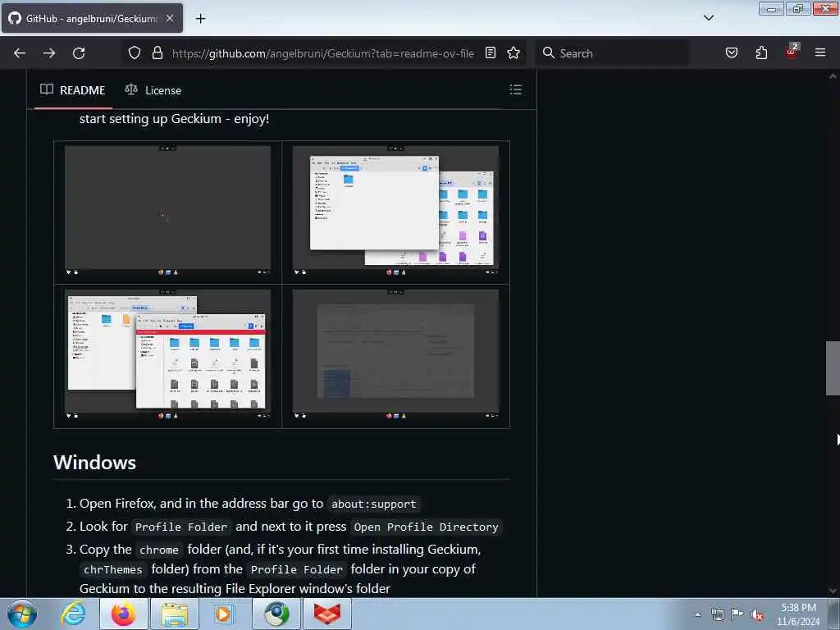Open the Pocket save icon
840x630 pixels.
click(731, 52)
